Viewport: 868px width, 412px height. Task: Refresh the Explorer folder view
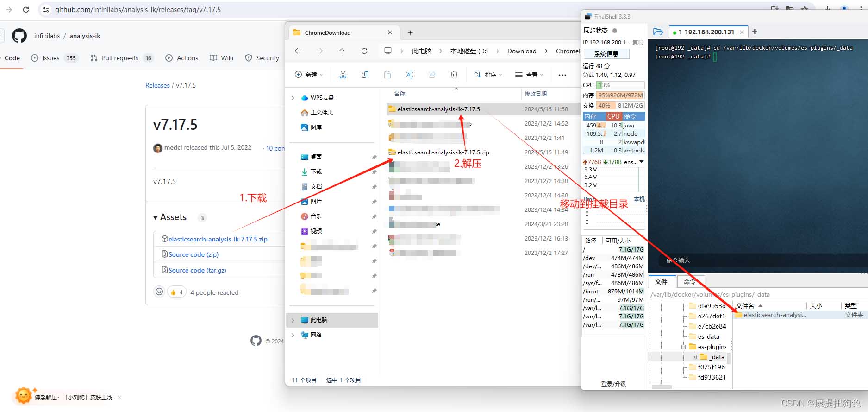tap(364, 51)
